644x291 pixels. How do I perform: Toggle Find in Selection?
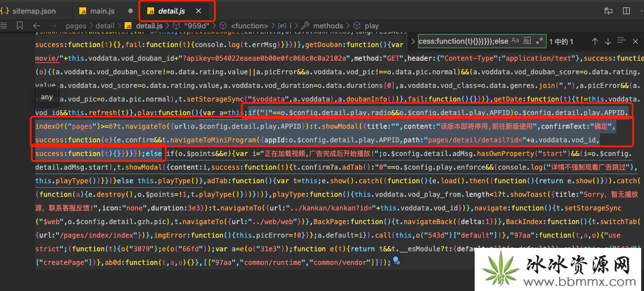click(x=621, y=41)
